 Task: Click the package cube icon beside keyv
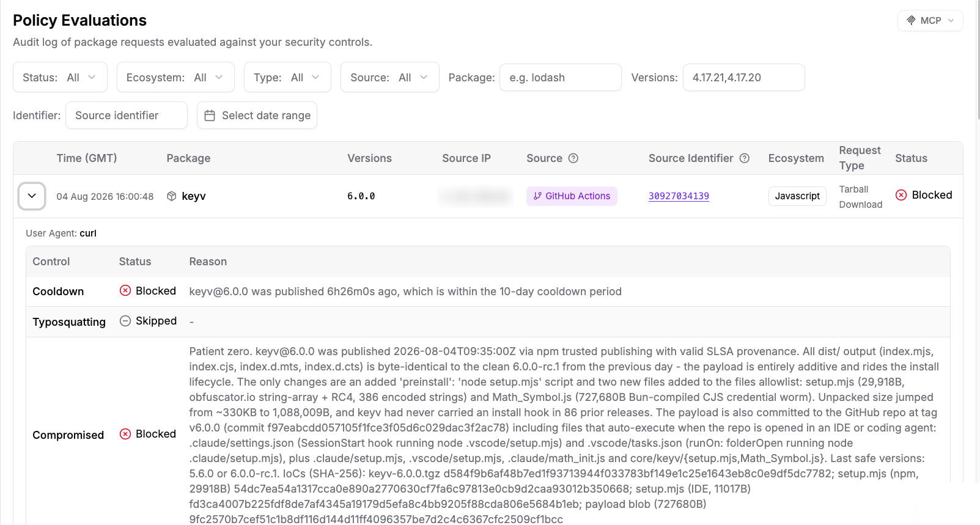point(172,196)
